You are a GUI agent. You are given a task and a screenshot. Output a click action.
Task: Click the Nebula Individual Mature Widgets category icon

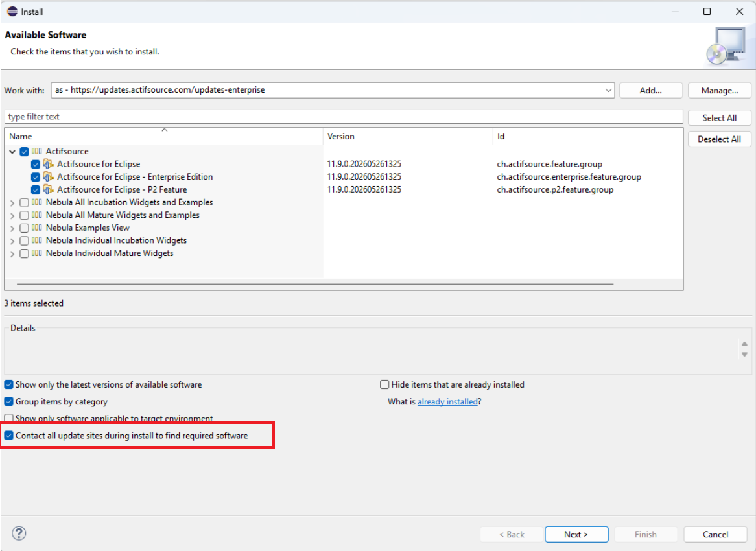click(x=37, y=253)
